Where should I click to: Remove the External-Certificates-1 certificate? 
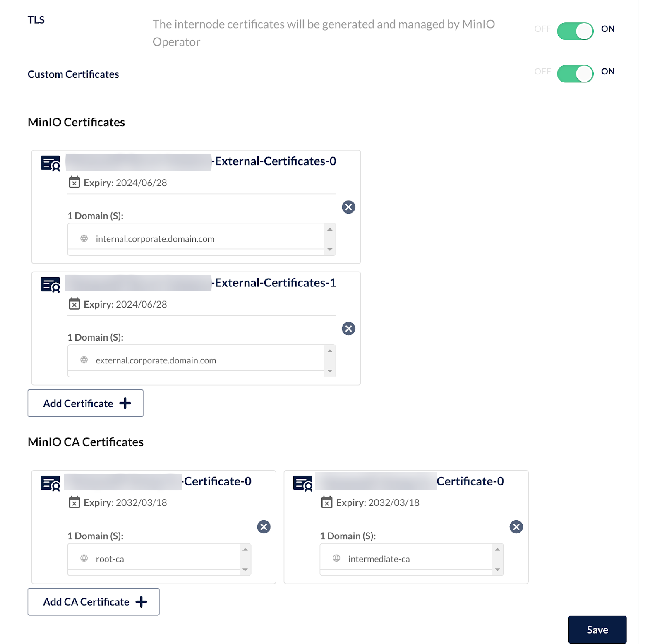(x=348, y=329)
